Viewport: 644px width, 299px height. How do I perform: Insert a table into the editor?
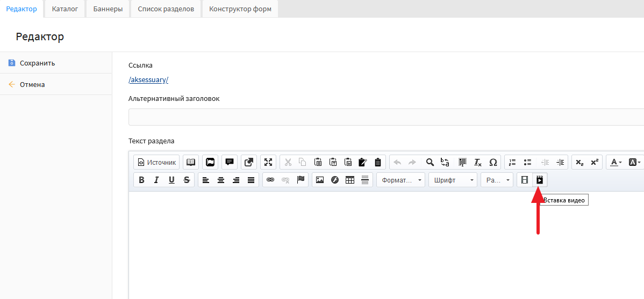pos(350,180)
